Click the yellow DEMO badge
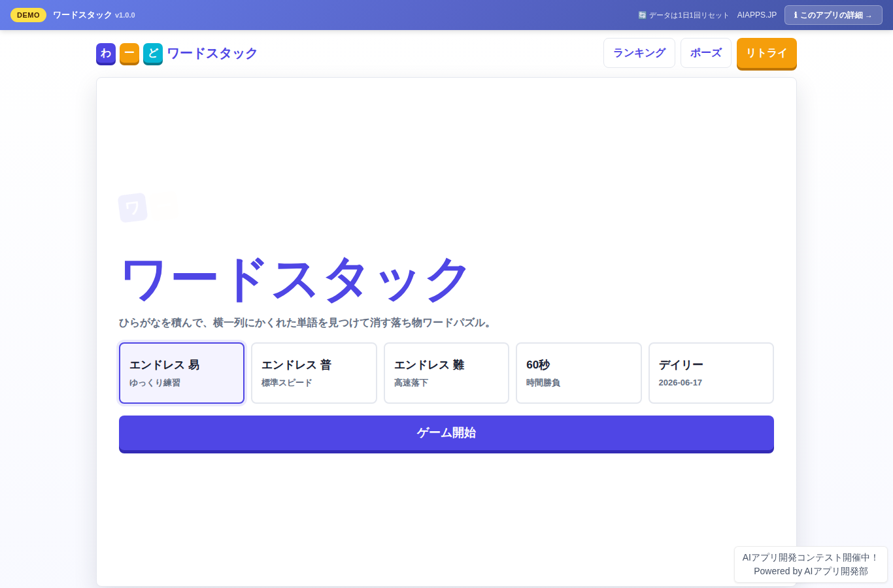 [x=28, y=15]
